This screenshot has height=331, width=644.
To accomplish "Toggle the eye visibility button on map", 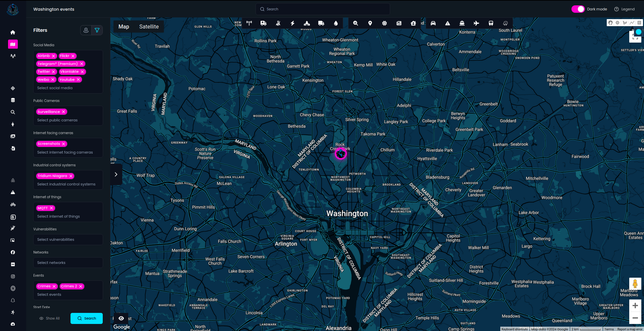I will [121, 318].
